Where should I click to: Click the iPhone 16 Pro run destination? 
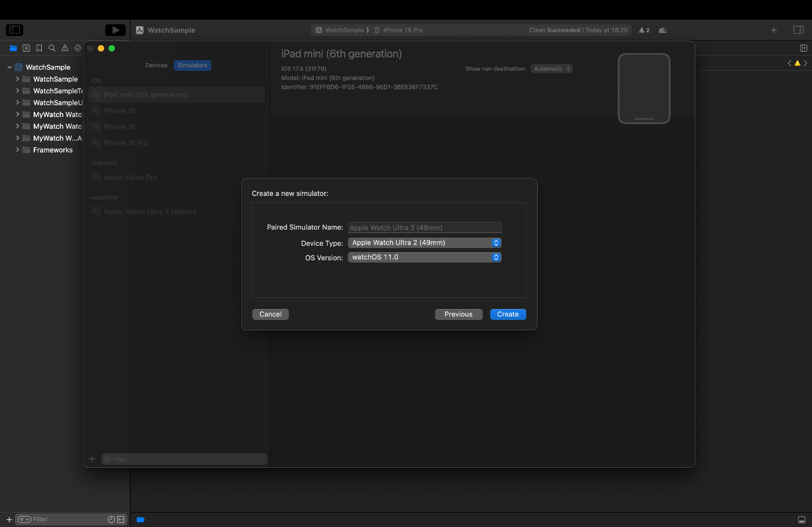click(399, 30)
